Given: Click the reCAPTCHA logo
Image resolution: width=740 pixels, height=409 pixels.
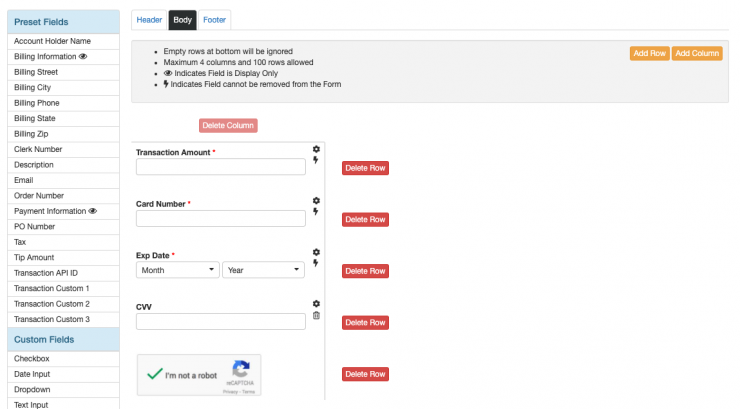Looking at the screenshot, I should (241, 369).
